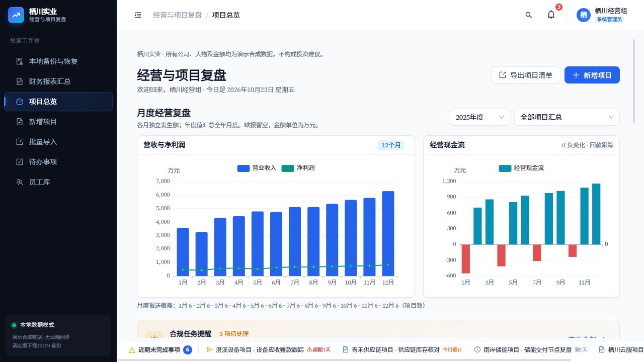644x362 pixels.
Task: Click the 待办事项 checkbox icon
Action: tap(20, 162)
